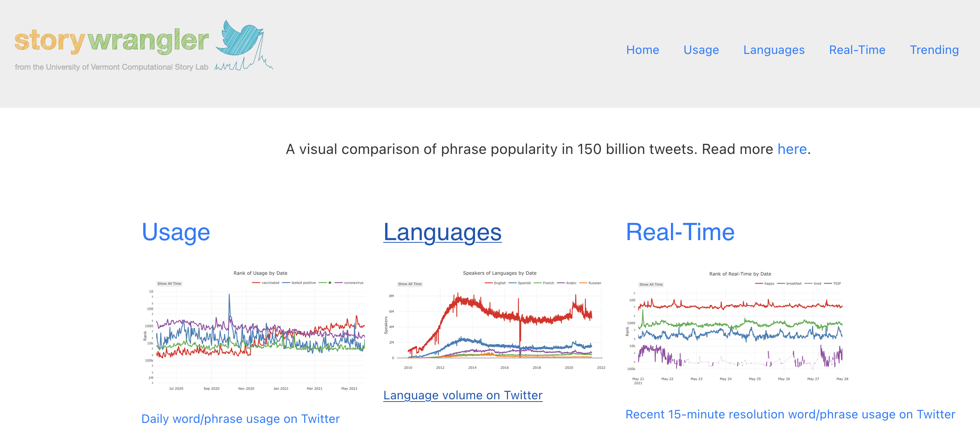This screenshot has width=980, height=442.
Task: Open Languages from the top navigation bar
Action: point(774,50)
